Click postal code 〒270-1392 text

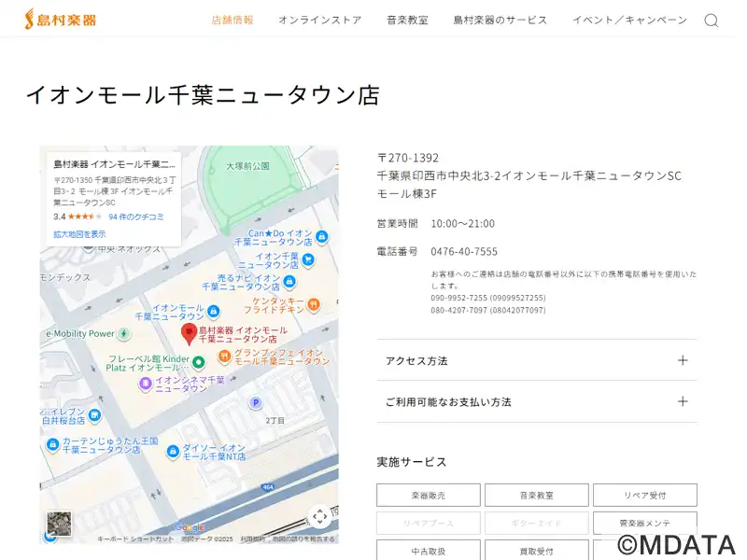point(408,158)
